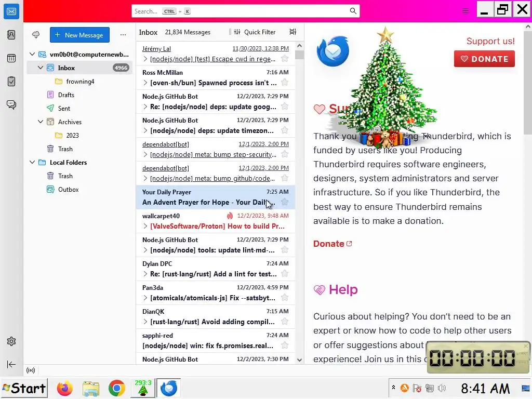The image size is (532, 399).
Task: Click the Support us! link
Action: click(490, 41)
